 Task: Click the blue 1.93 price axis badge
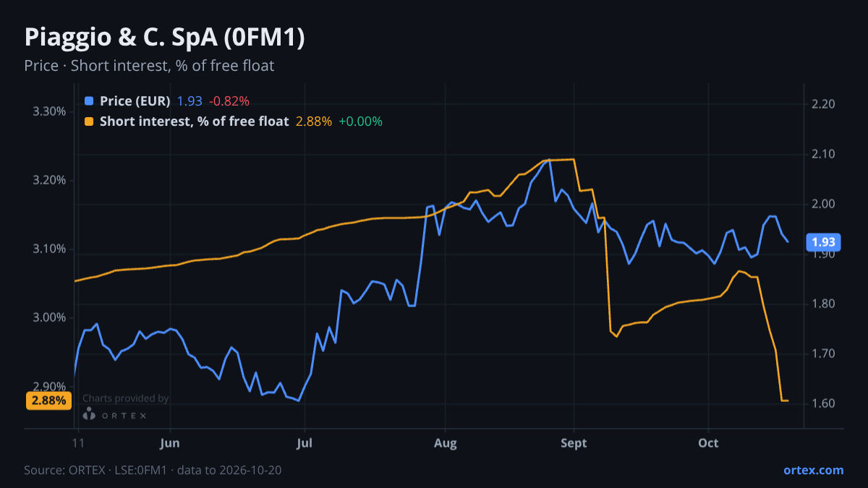pos(824,242)
